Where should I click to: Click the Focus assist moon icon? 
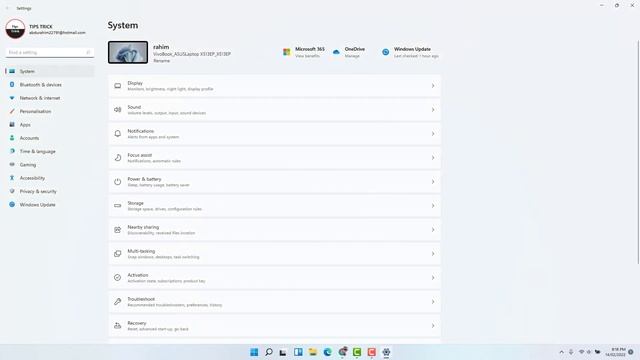tap(118, 158)
